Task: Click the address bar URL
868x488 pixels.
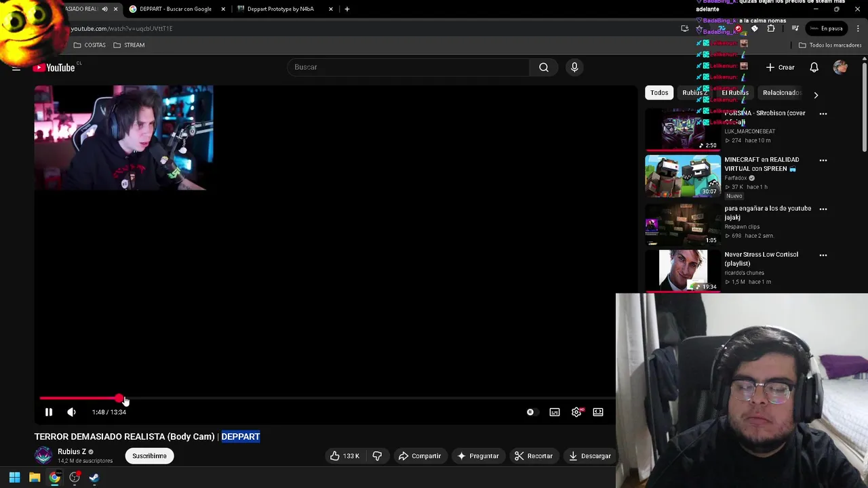Action: [121, 28]
